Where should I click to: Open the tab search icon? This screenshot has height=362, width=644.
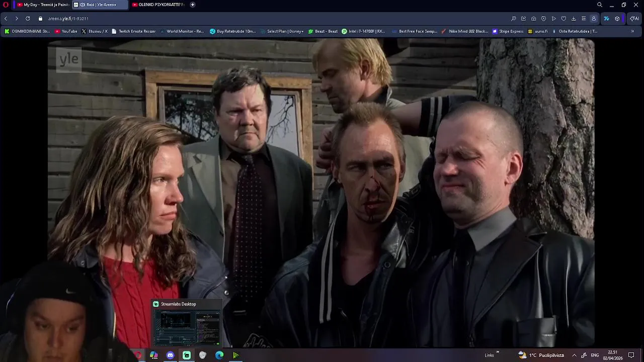[600, 5]
